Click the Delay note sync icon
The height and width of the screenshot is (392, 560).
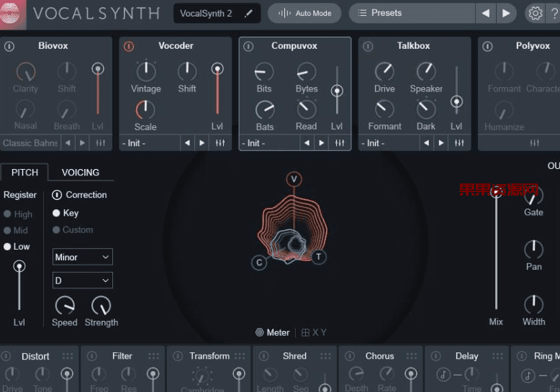[x=443, y=375]
